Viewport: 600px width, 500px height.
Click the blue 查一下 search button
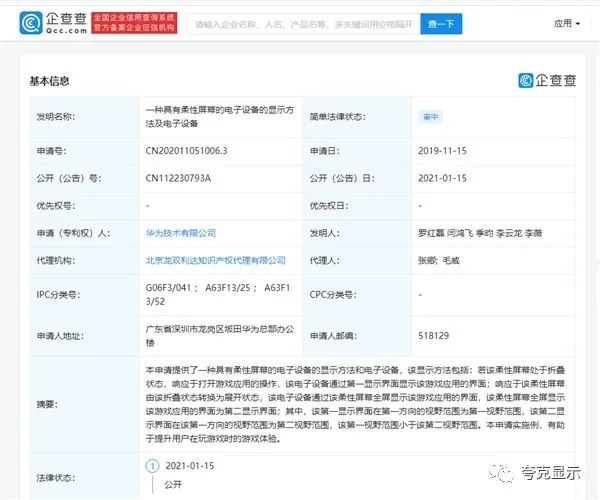pos(441,24)
